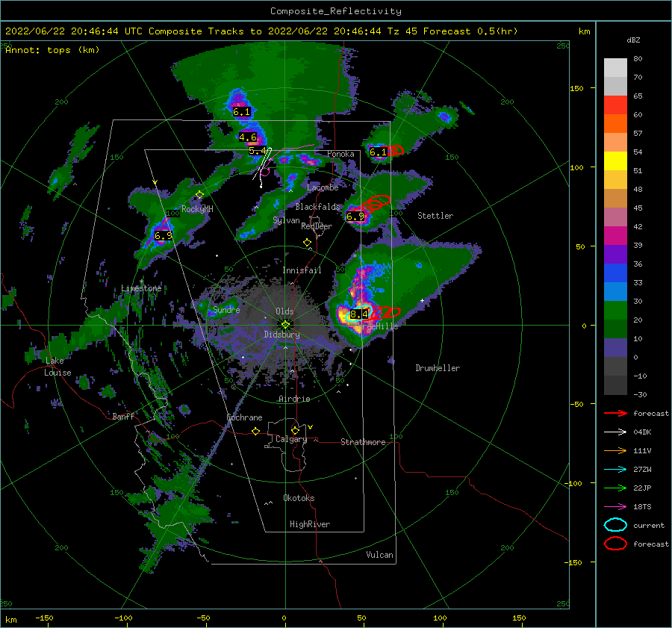
Task: Click the Okotoks town label
Action: 299,498
